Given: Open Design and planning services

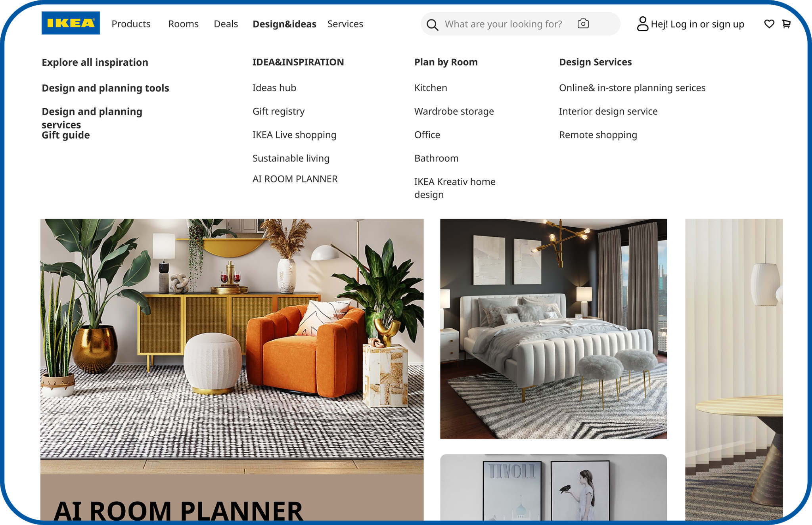Looking at the screenshot, I should pos(92,118).
